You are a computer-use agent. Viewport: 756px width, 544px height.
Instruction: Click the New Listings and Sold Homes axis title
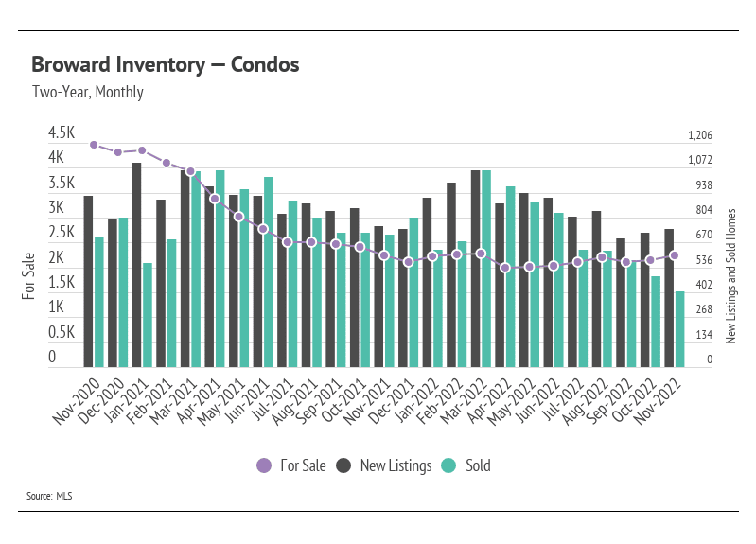click(731, 276)
